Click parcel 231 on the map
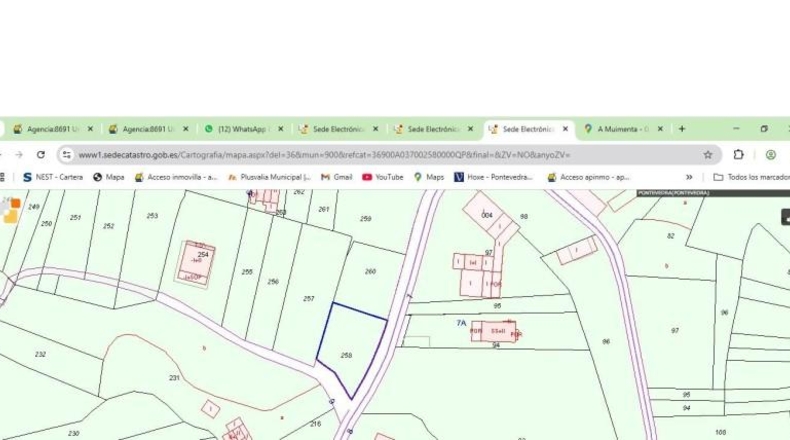Viewport: 790px width, 440px height. [174, 378]
